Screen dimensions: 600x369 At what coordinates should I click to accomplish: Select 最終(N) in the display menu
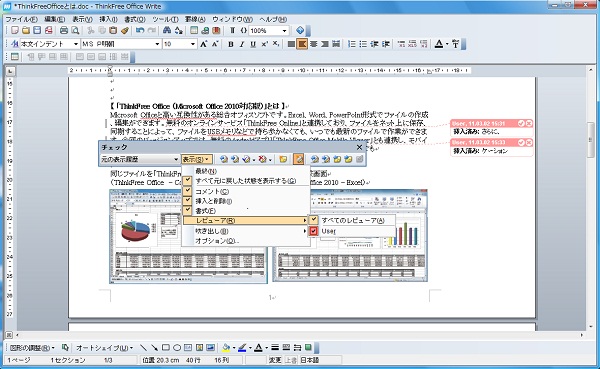point(245,171)
